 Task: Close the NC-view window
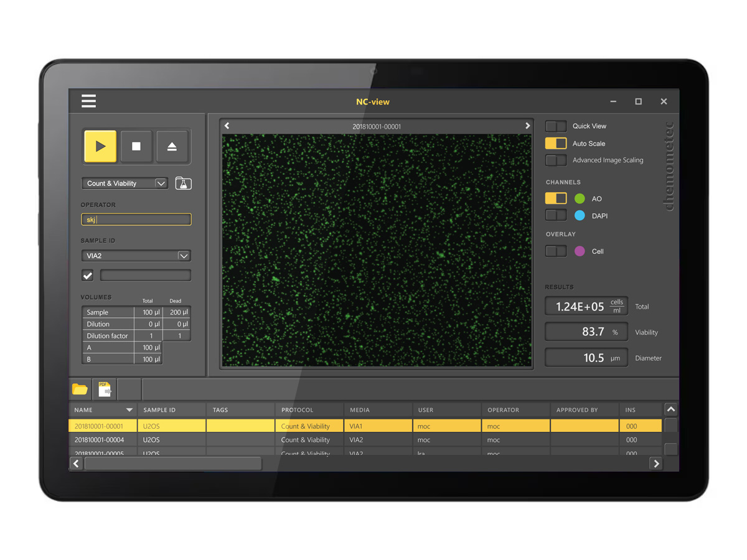point(664,101)
